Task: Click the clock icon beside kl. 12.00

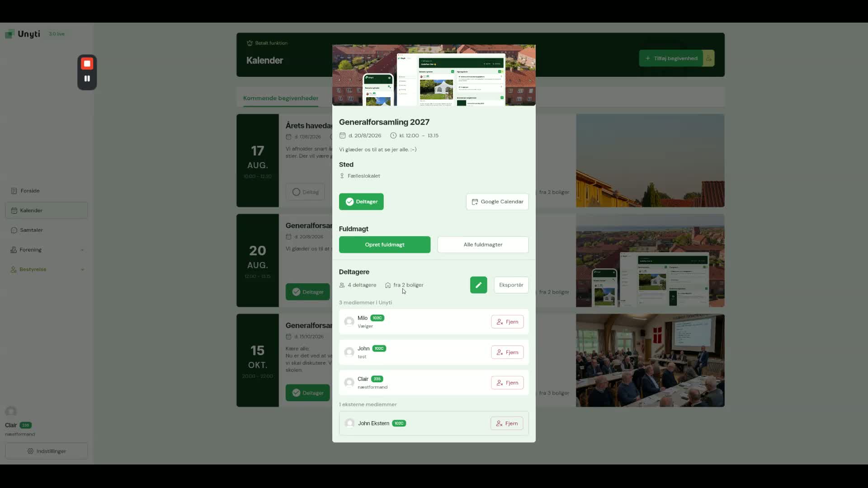Action: pos(393,136)
